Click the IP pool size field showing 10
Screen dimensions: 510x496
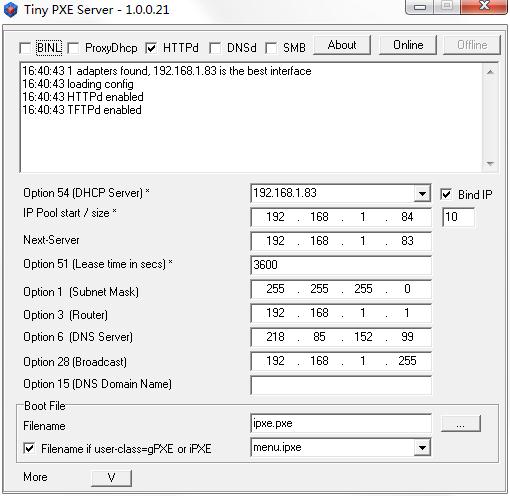pyautogui.click(x=458, y=217)
